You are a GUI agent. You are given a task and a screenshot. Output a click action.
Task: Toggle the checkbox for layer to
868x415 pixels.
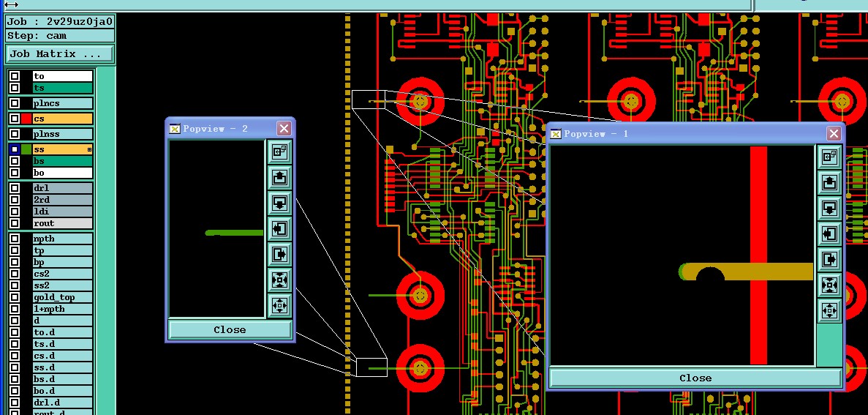point(15,76)
